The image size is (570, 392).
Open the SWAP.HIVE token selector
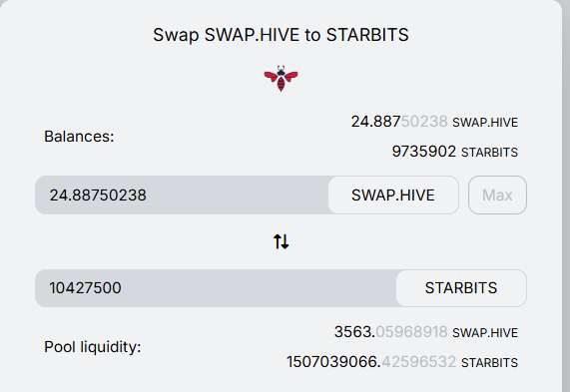[x=393, y=196]
